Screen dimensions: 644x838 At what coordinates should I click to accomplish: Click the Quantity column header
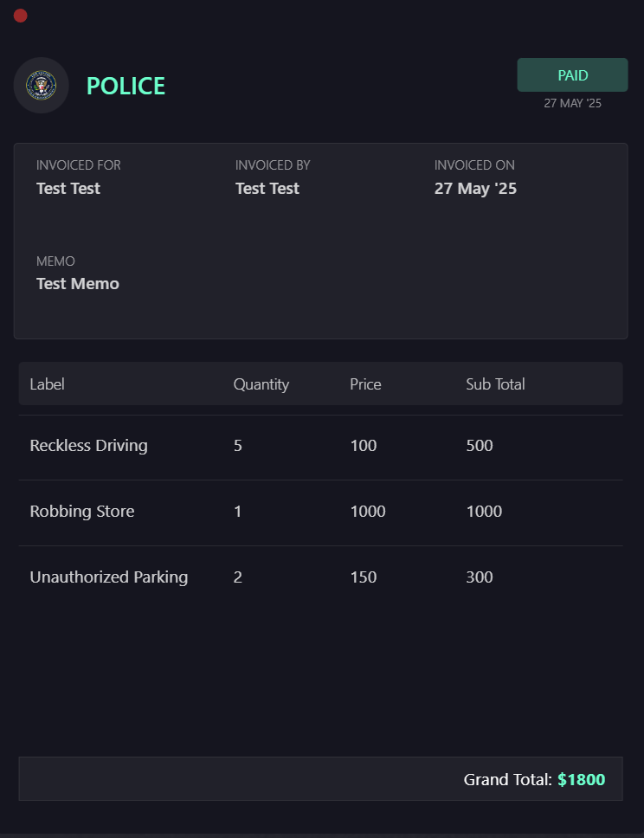[261, 384]
